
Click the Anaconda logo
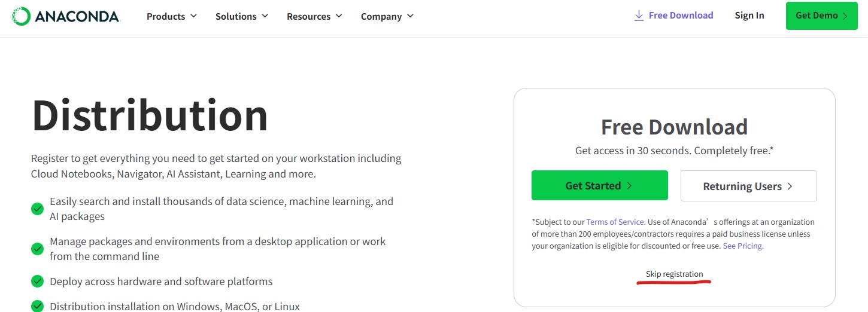click(66, 16)
